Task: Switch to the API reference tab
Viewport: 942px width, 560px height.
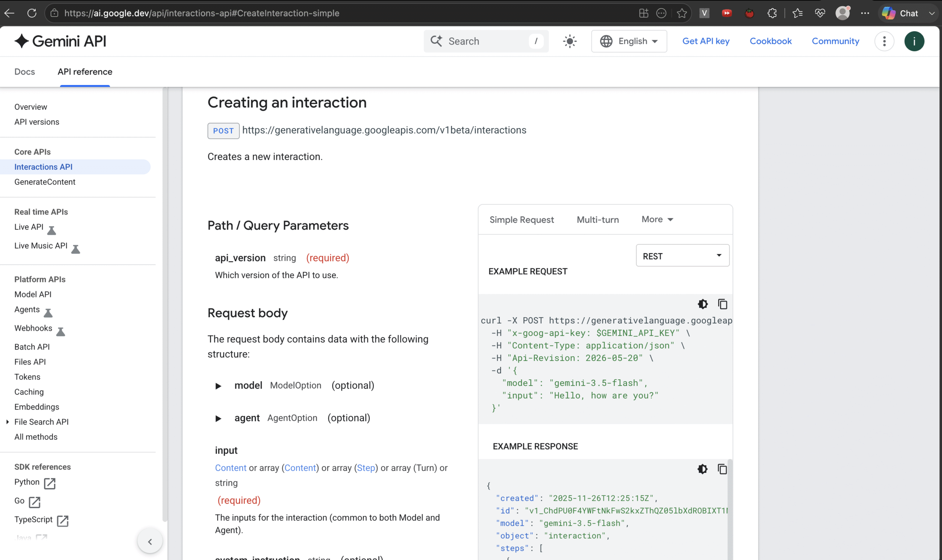Action: click(85, 72)
